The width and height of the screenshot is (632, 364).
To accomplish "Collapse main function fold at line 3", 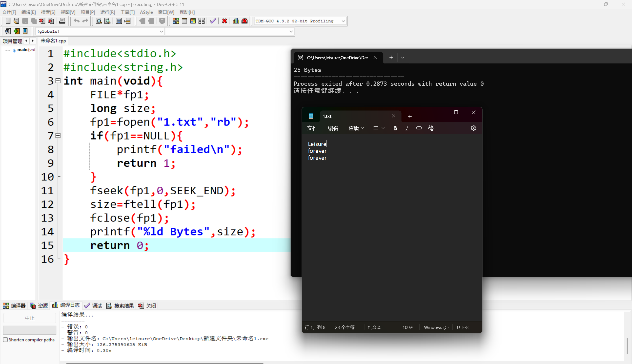I will [58, 81].
